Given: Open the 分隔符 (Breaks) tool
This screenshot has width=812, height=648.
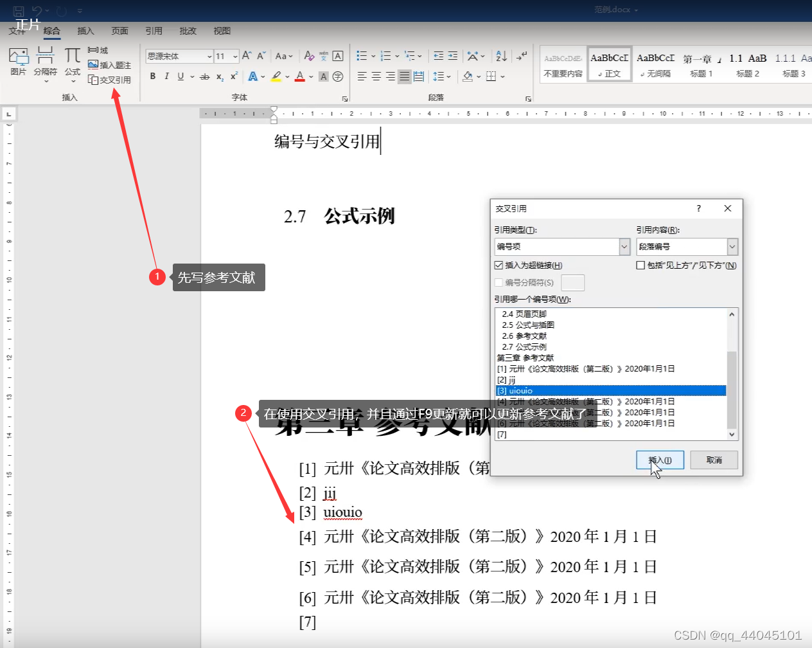Looking at the screenshot, I should pyautogui.click(x=45, y=64).
